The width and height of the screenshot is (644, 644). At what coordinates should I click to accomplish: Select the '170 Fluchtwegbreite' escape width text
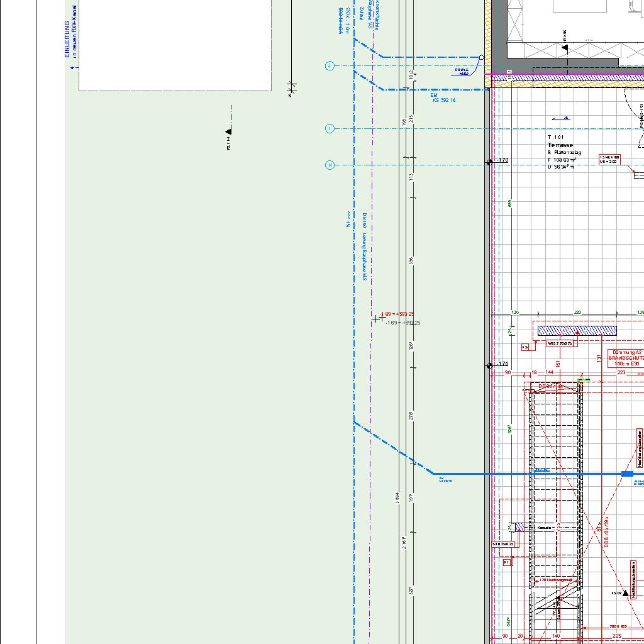coord(556,580)
